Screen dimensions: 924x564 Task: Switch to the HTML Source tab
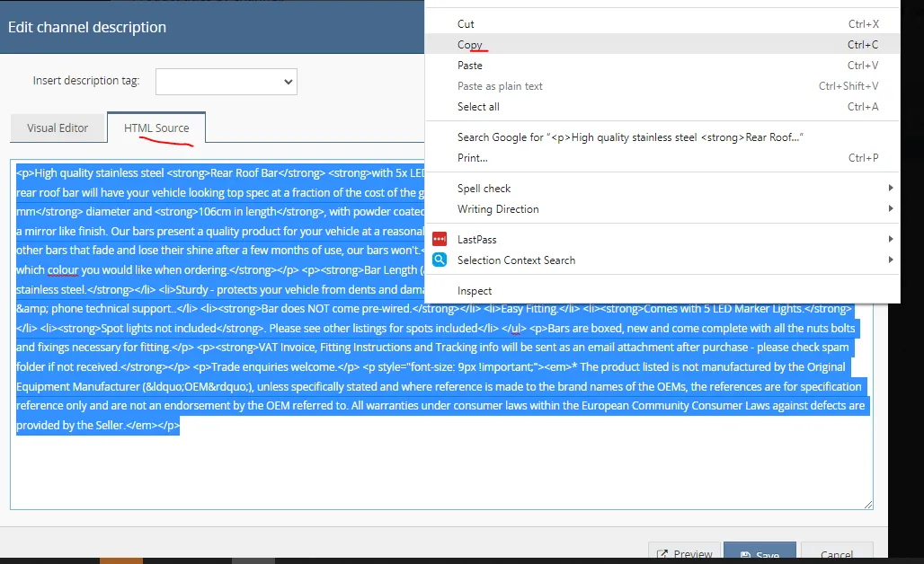[156, 128]
